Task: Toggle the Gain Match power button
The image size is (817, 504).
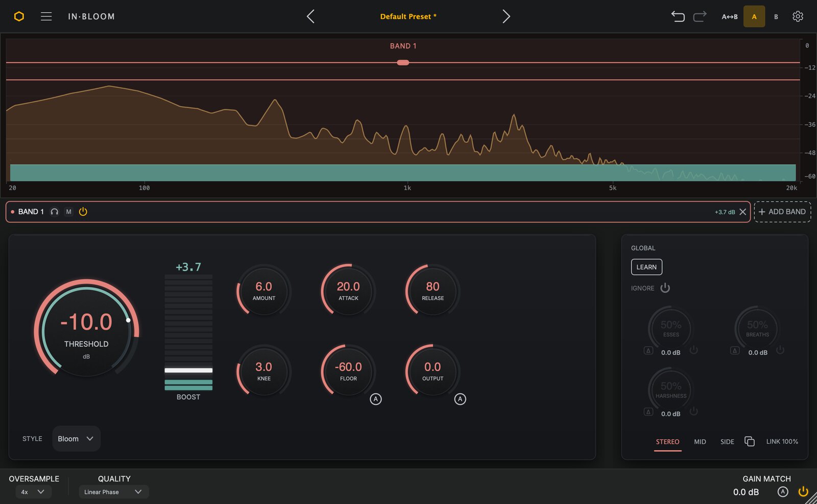Action: pyautogui.click(x=803, y=492)
